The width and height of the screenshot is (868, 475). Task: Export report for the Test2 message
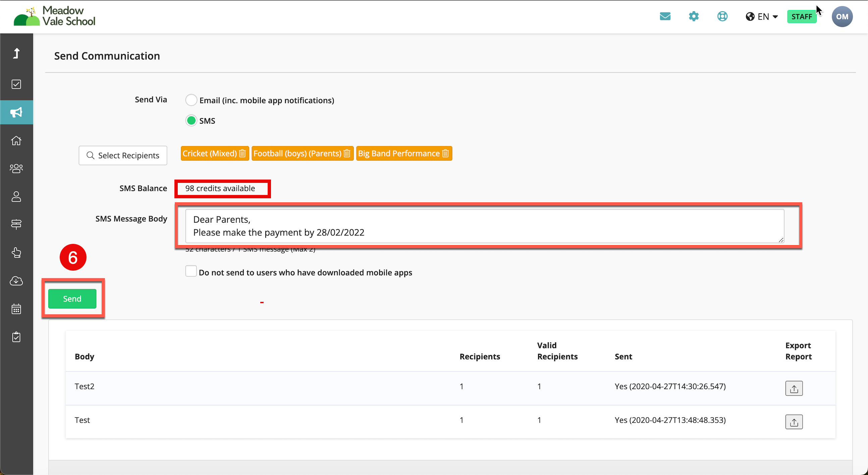point(794,388)
